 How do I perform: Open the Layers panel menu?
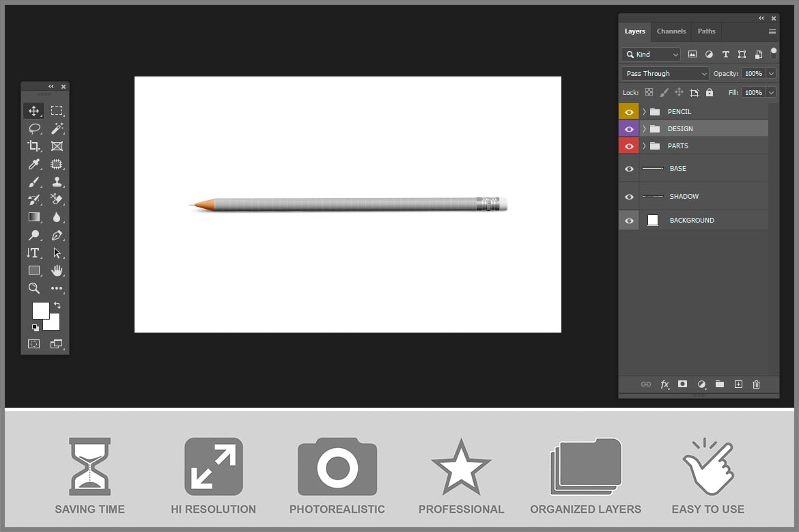(772, 31)
